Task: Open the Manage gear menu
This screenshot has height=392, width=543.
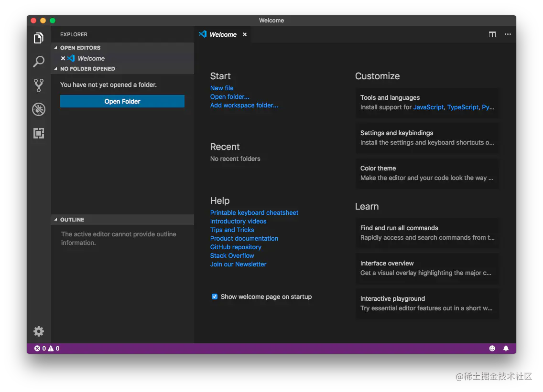Action: [39, 331]
